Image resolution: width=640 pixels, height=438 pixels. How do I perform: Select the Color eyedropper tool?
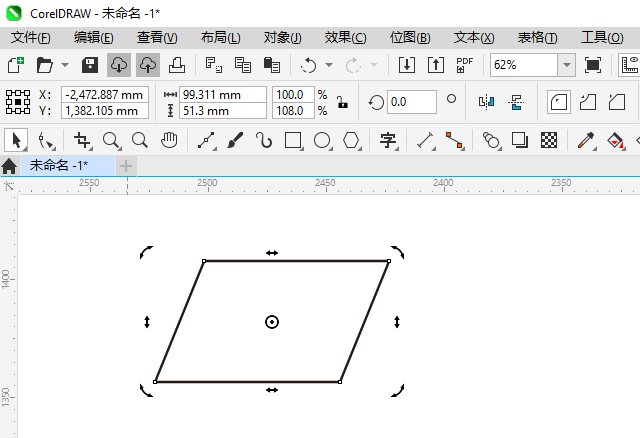(586, 140)
